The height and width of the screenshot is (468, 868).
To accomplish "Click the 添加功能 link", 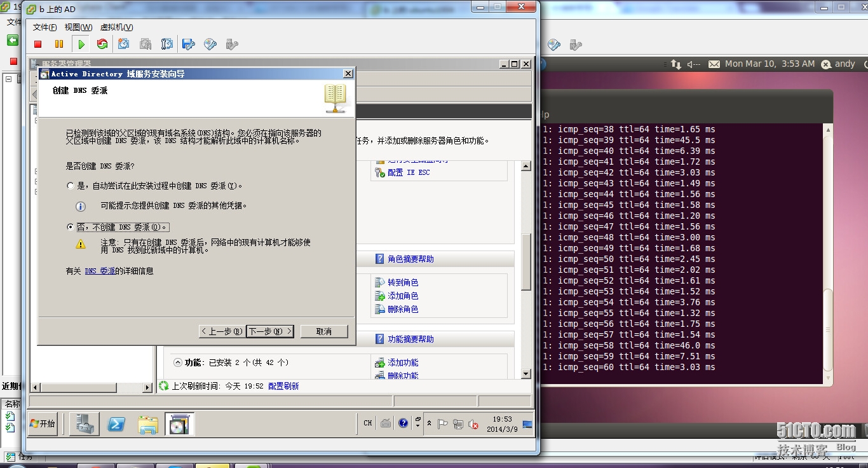I will tap(403, 362).
